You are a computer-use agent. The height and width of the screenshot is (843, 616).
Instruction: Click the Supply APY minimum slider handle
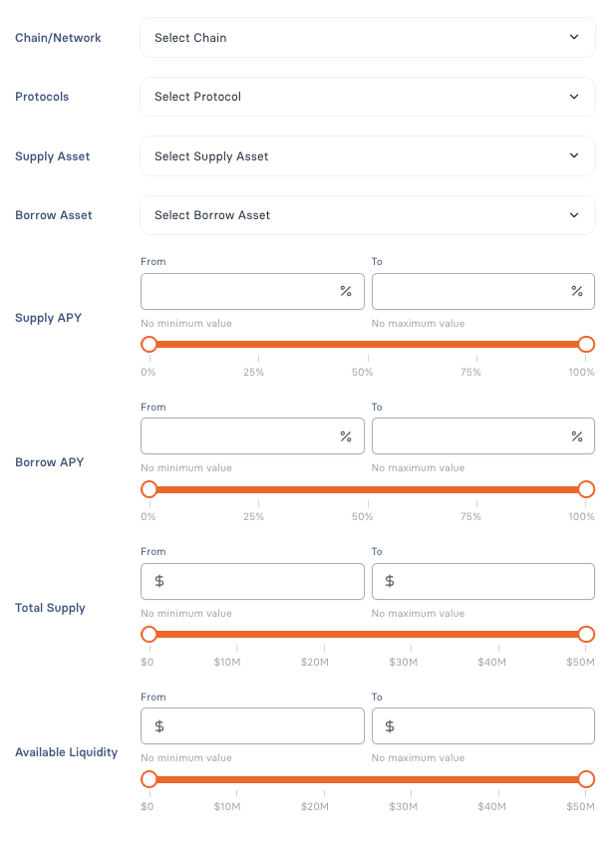click(150, 345)
